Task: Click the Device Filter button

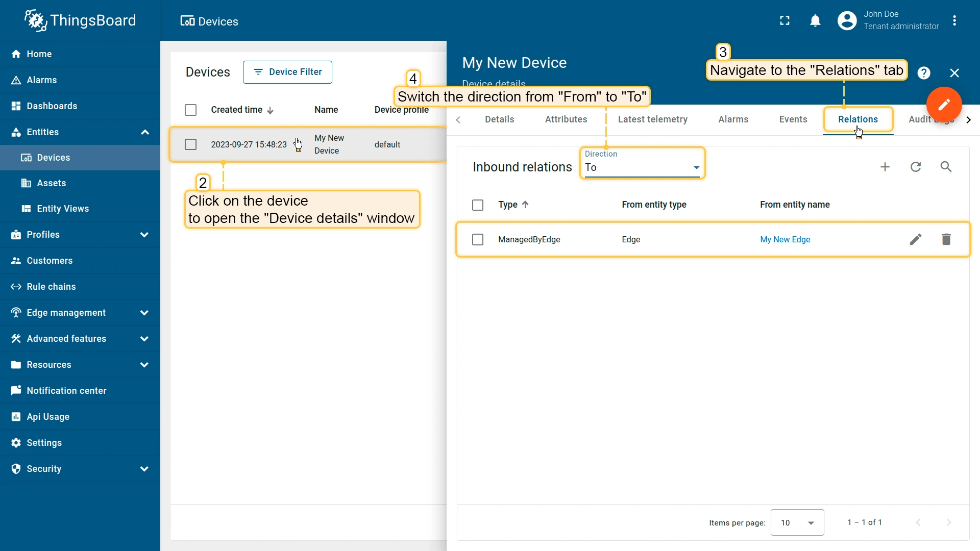Action: pyautogui.click(x=287, y=72)
